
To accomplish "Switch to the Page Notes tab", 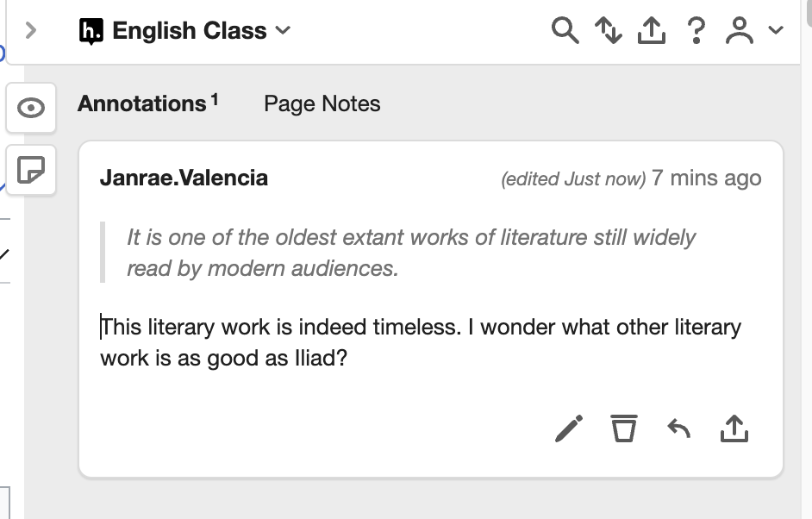I will [322, 103].
